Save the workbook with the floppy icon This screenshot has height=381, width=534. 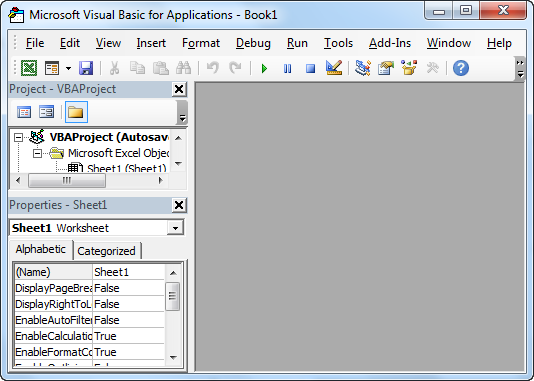click(x=86, y=68)
